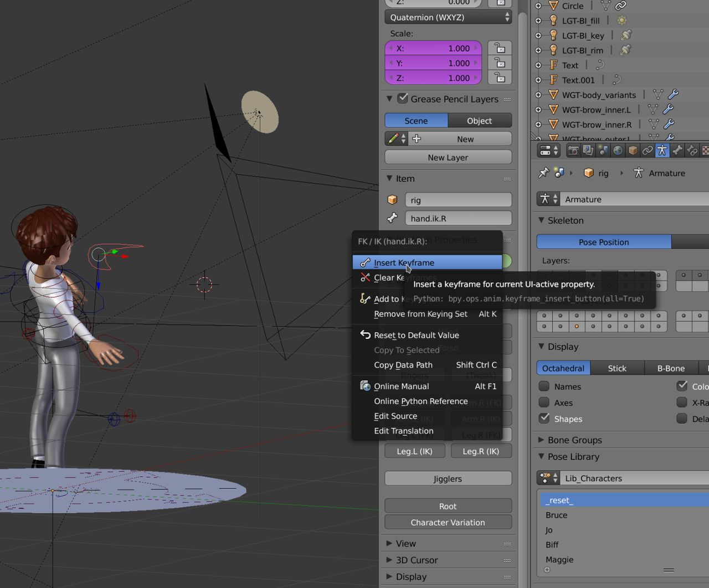The width and height of the screenshot is (709, 588).
Task: Open the World properties globe icon
Action: 618,150
